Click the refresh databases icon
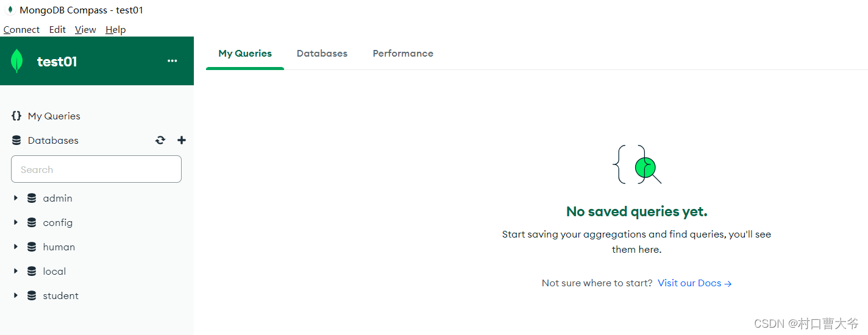Image resolution: width=868 pixels, height=335 pixels. pyautogui.click(x=160, y=140)
